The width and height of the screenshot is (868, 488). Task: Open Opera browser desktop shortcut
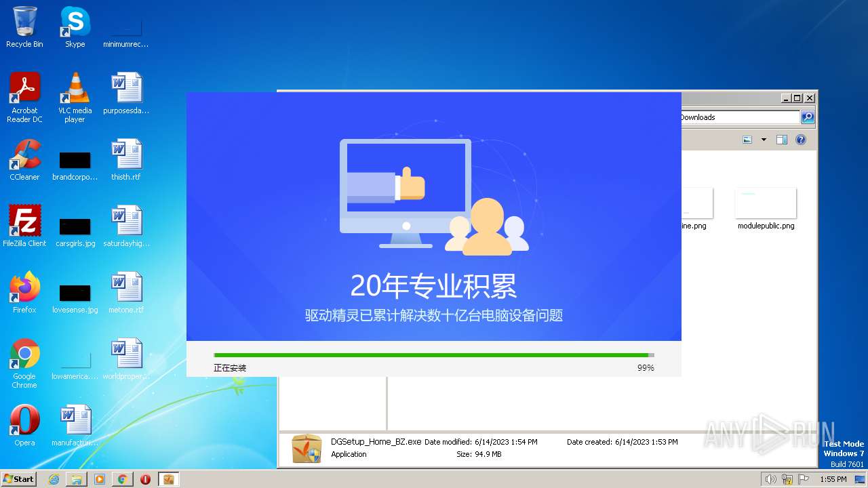tap(24, 426)
